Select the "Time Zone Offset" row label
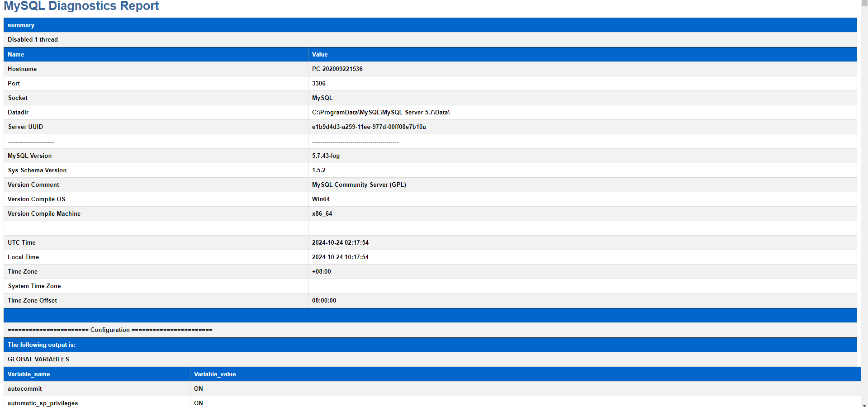This screenshot has width=868, height=407. (32, 301)
